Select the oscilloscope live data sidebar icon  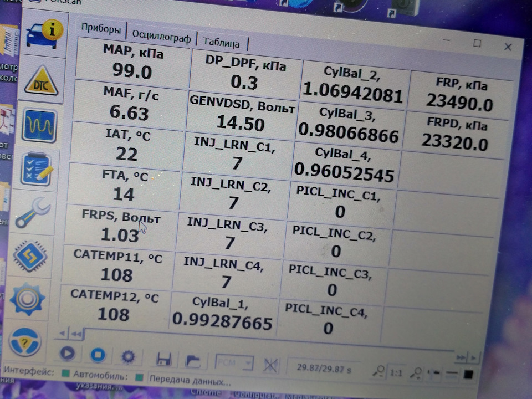coord(39,125)
